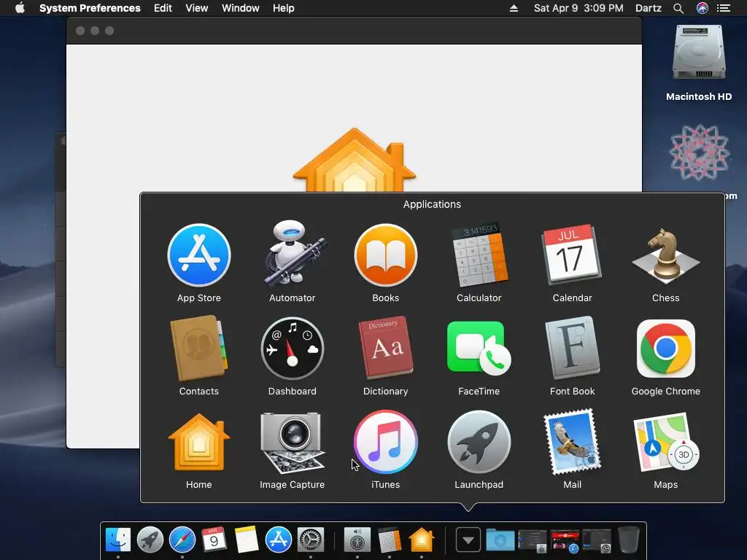
Task: Open Safari from the Dock
Action: coord(182,540)
